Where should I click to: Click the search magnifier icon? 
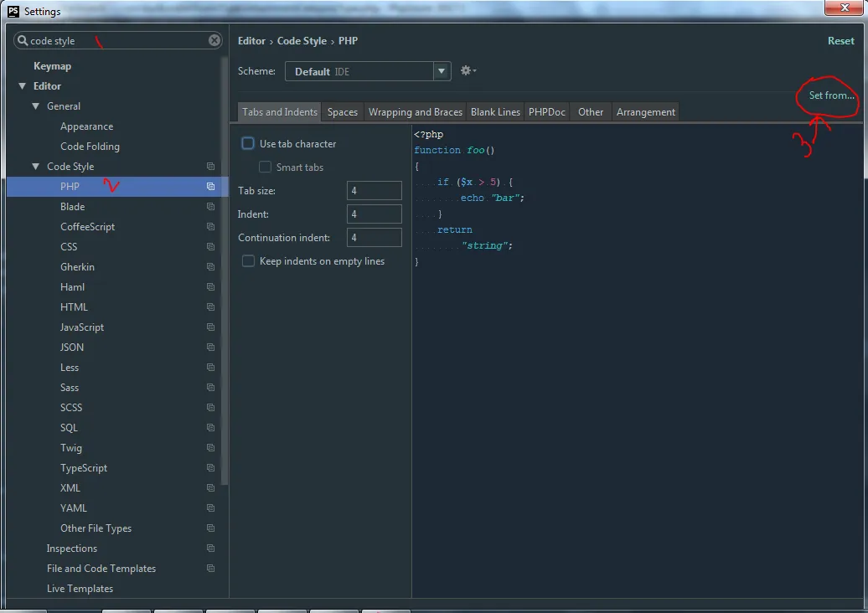(22, 40)
